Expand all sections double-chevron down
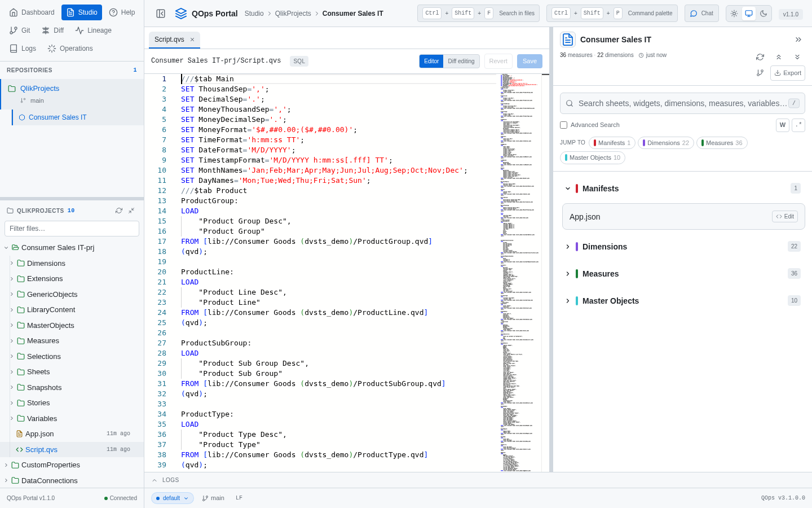 797,57
